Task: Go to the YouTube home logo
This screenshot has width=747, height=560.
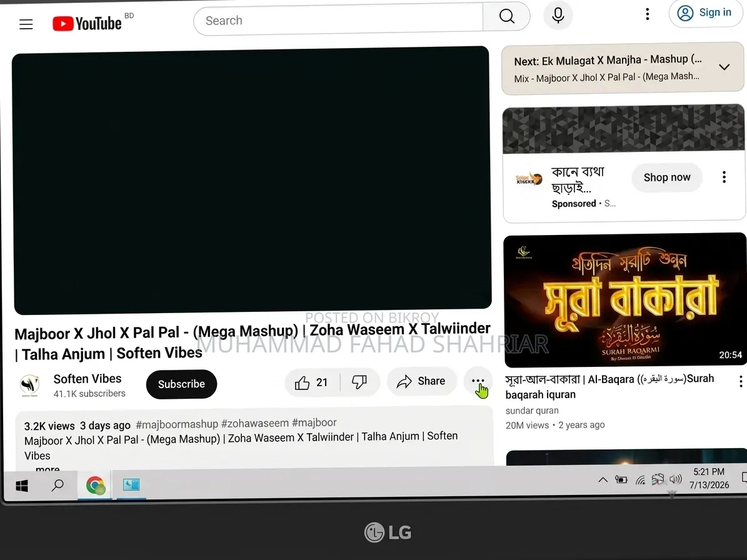Action: click(x=87, y=23)
